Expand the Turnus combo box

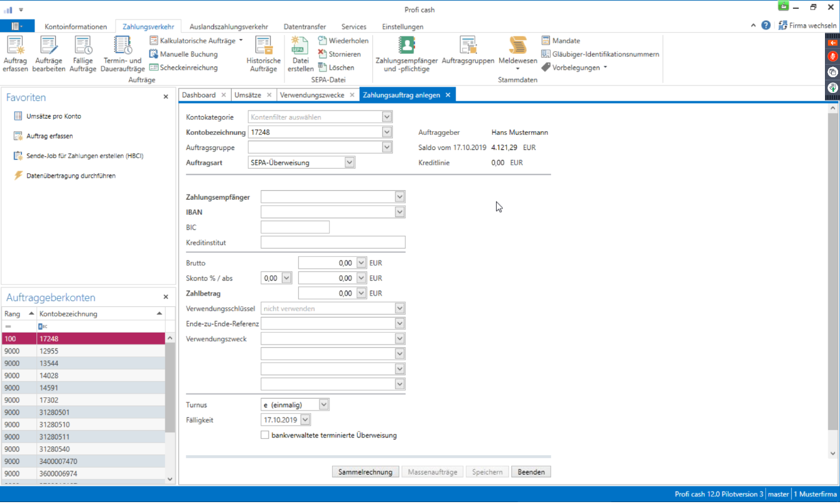click(x=323, y=405)
